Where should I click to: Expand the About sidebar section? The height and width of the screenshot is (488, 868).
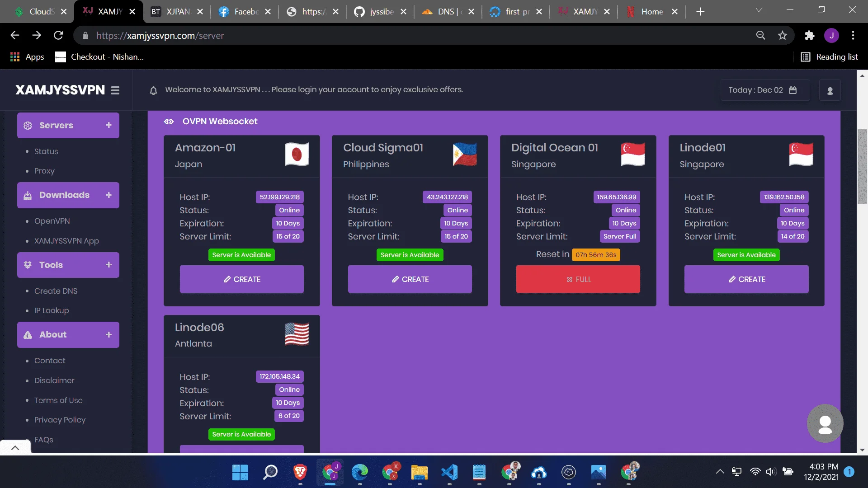(x=68, y=335)
